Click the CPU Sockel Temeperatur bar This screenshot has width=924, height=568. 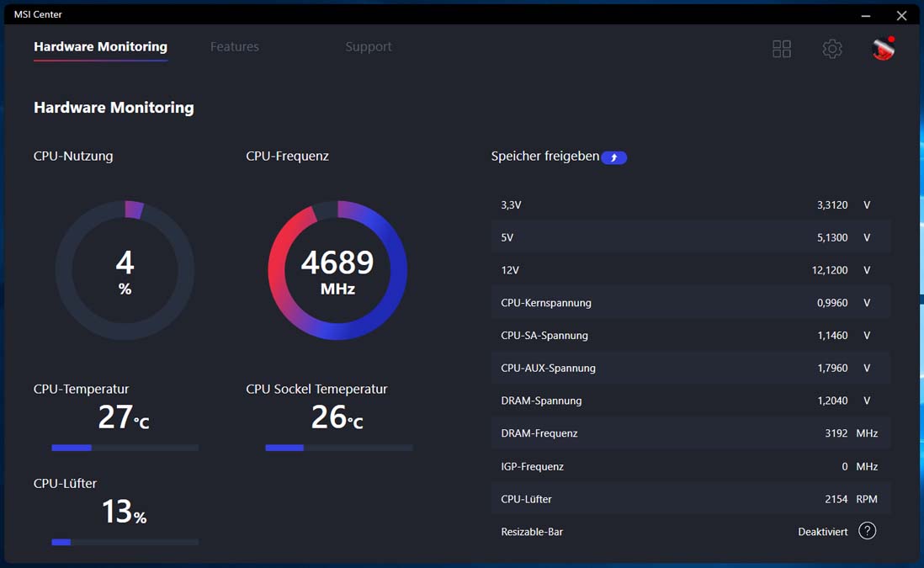pyautogui.click(x=339, y=448)
